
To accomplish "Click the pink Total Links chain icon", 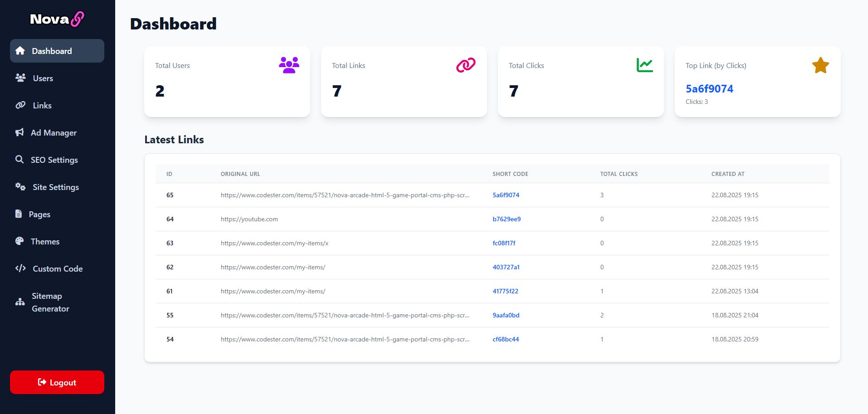I will [x=466, y=65].
